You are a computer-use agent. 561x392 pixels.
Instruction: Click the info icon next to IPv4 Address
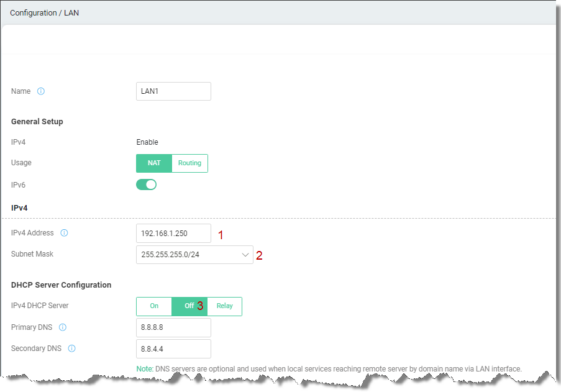point(64,233)
